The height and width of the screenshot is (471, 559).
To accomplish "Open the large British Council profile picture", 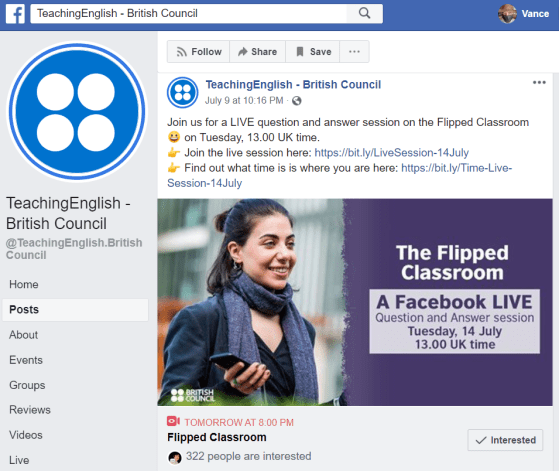I will pos(77,112).
